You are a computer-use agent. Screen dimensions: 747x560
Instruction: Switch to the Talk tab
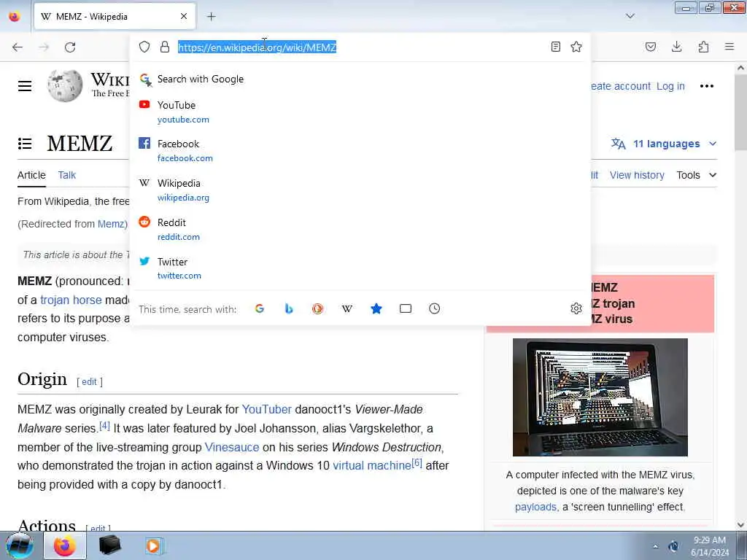click(x=66, y=175)
